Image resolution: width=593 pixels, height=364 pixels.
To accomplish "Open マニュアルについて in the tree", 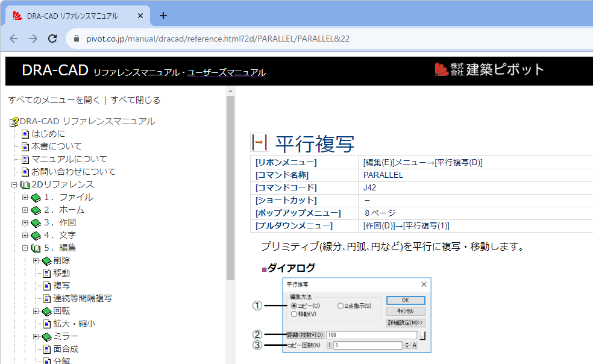I will 69,159.
